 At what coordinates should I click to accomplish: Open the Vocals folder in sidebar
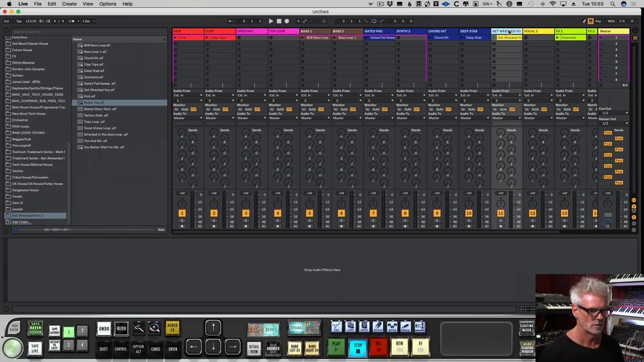click(17, 196)
